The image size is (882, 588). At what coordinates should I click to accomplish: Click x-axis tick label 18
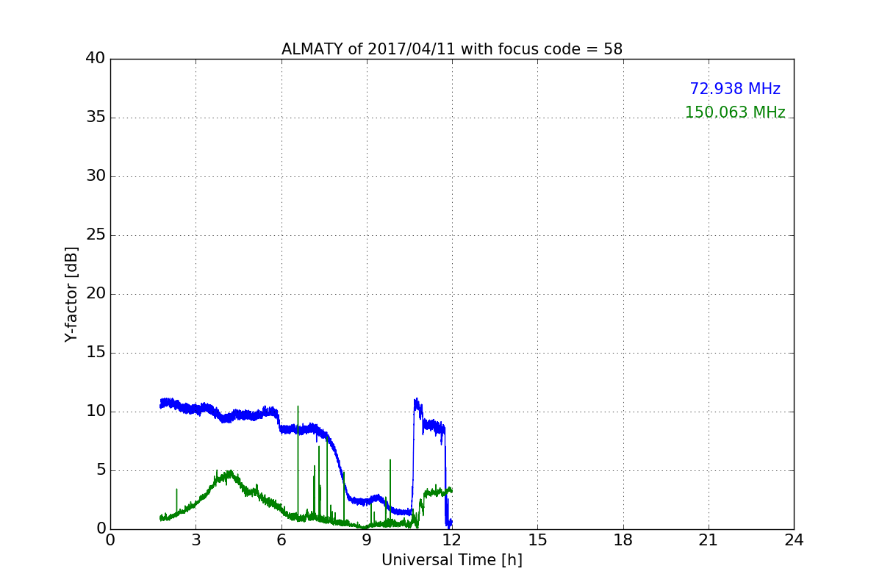(623, 540)
